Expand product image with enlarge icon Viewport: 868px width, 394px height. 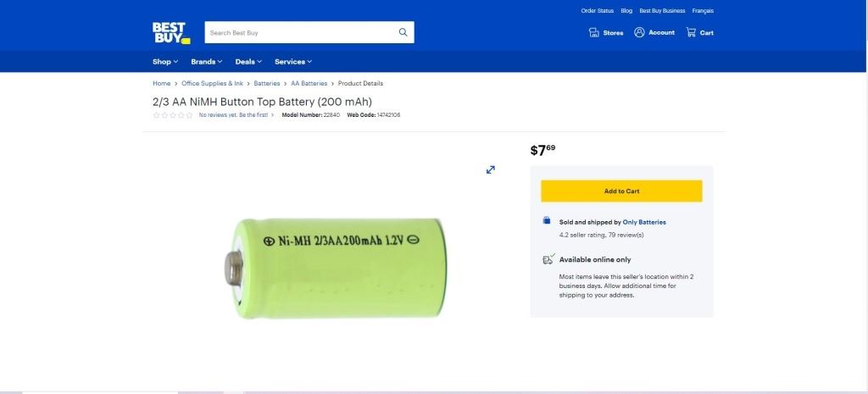click(x=490, y=169)
